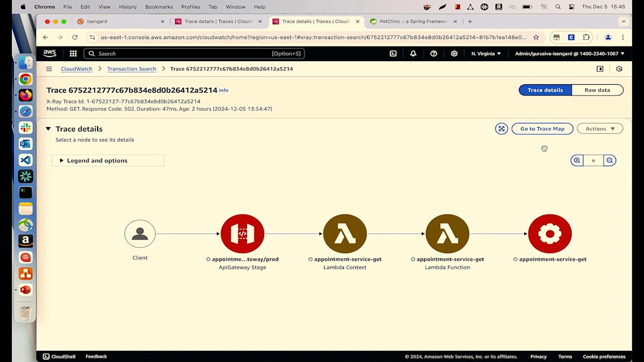Close the PetClinic tab
644x362 pixels.
[x=455, y=21]
